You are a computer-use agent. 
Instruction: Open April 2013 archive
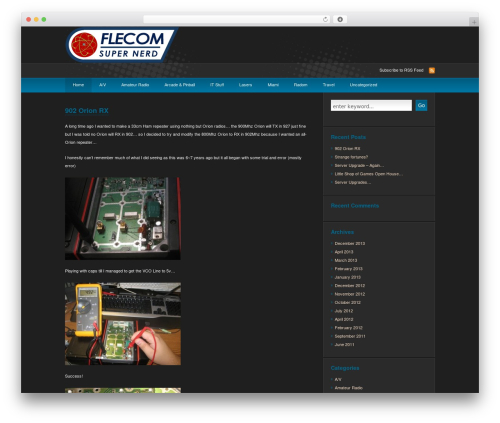pos(344,252)
